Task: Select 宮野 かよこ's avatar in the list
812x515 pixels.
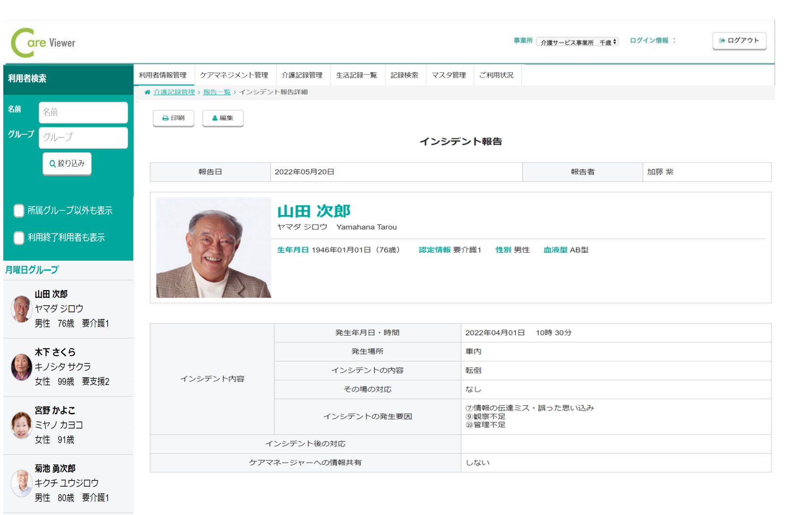Action: pyautogui.click(x=21, y=425)
